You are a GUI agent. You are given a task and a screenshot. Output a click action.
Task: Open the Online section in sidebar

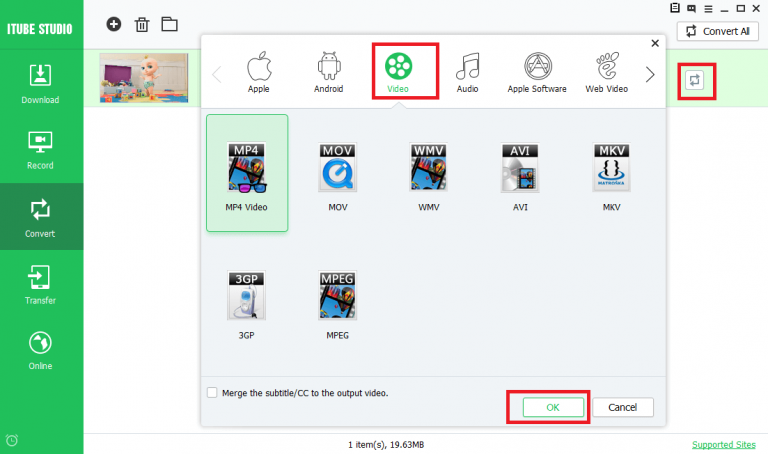[40, 351]
